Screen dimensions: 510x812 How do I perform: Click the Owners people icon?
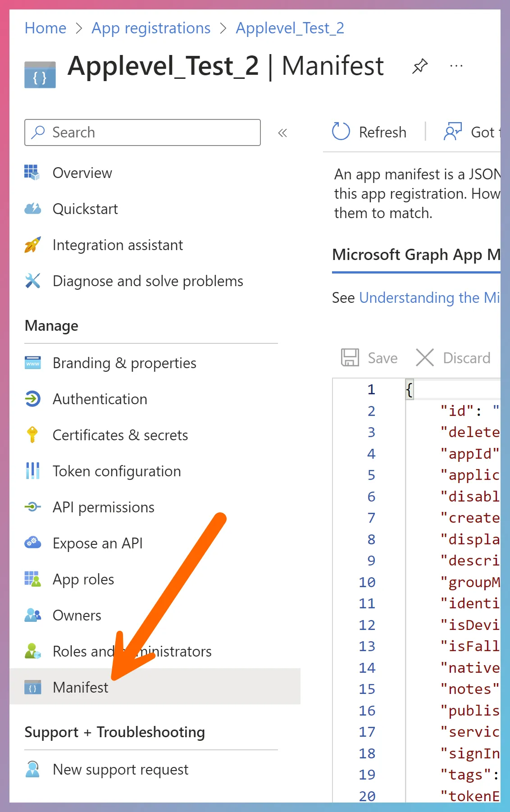pyautogui.click(x=32, y=615)
